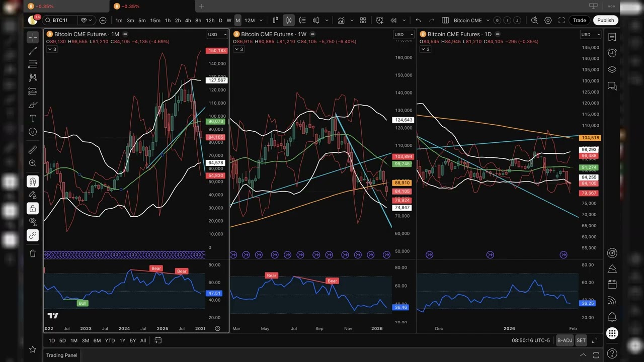Choose the candles chart style
Image resolution: width=644 pixels, height=362 pixels.
pyautogui.click(x=289, y=20)
